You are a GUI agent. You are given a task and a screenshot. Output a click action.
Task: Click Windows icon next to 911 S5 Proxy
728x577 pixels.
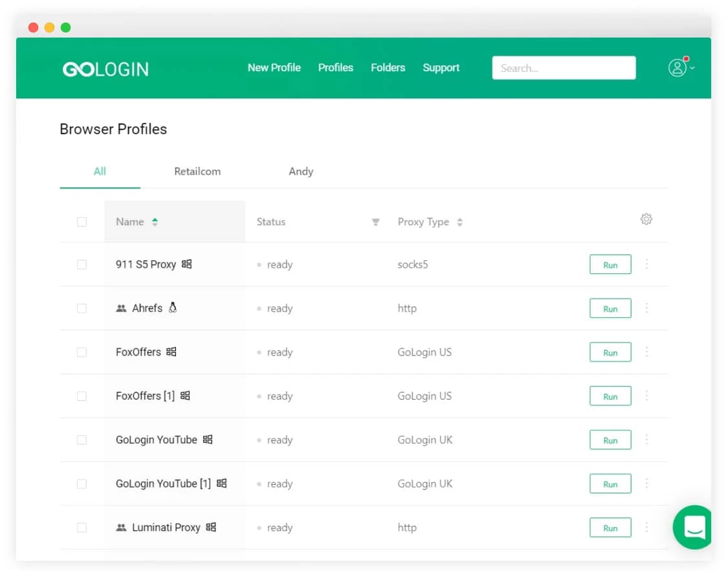186,264
